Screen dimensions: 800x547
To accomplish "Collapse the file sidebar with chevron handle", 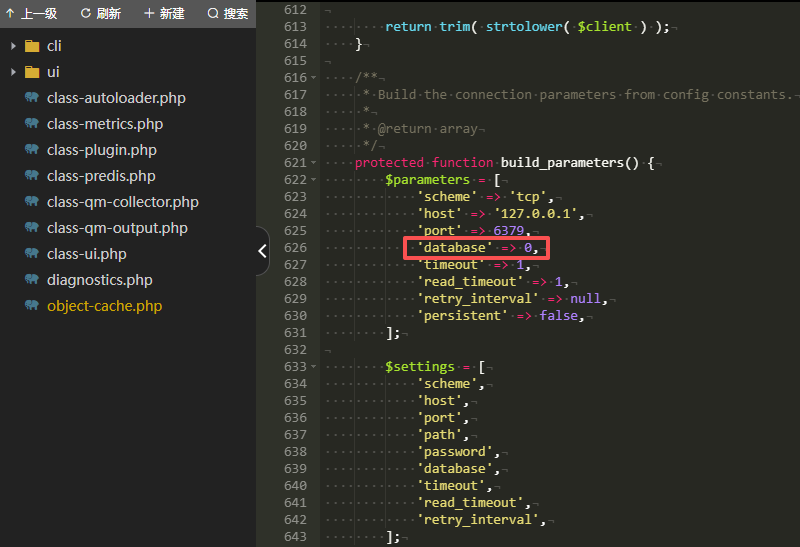I will 262,251.
